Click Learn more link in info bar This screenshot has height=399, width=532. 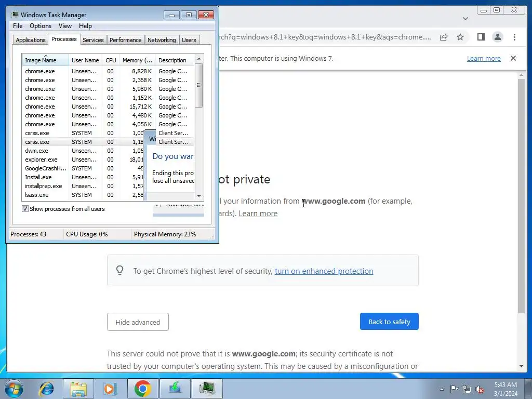point(484,58)
